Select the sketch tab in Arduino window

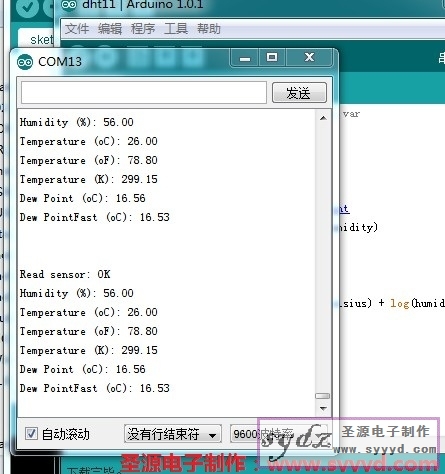37,39
